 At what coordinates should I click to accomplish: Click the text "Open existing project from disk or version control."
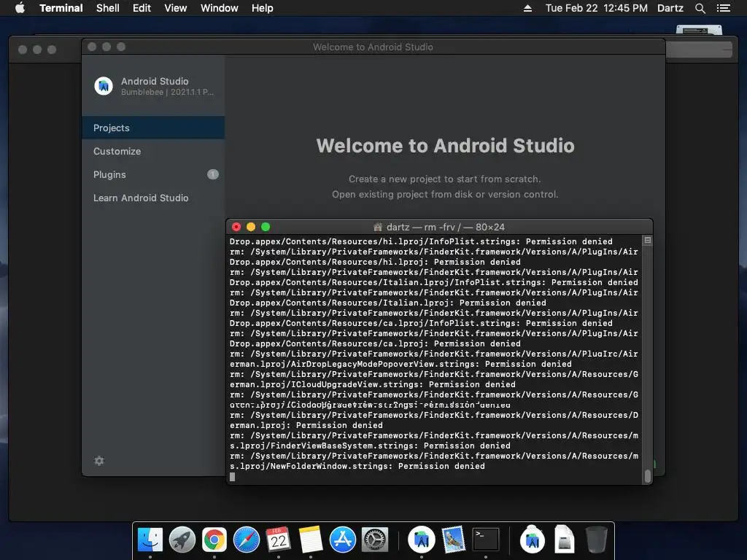[445, 194]
